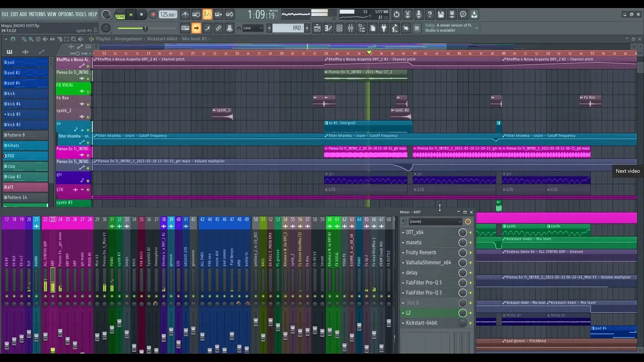Click the render/export audio icon

(452, 15)
